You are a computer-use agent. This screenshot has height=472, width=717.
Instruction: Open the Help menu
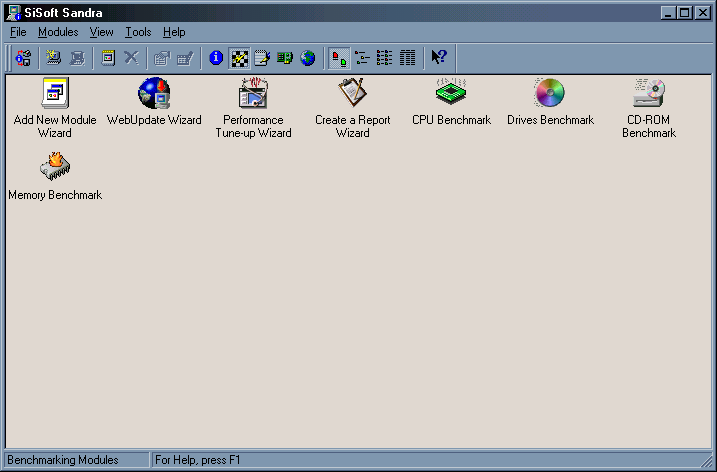(x=174, y=32)
